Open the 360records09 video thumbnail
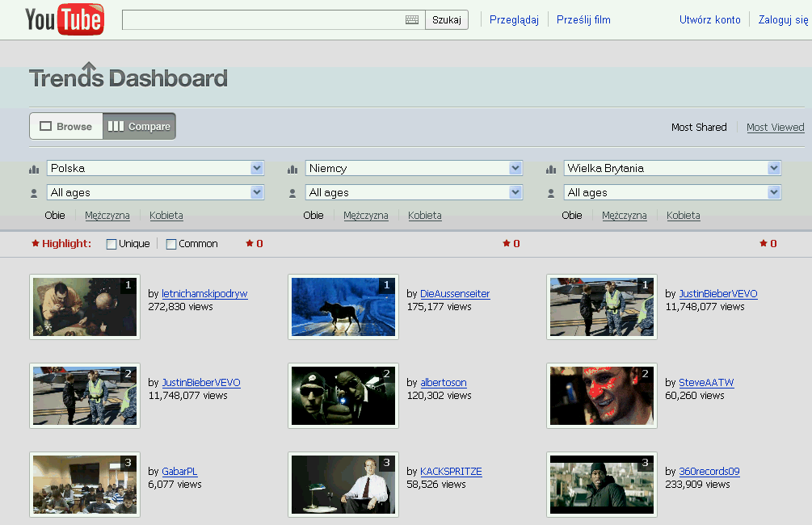 (x=602, y=485)
